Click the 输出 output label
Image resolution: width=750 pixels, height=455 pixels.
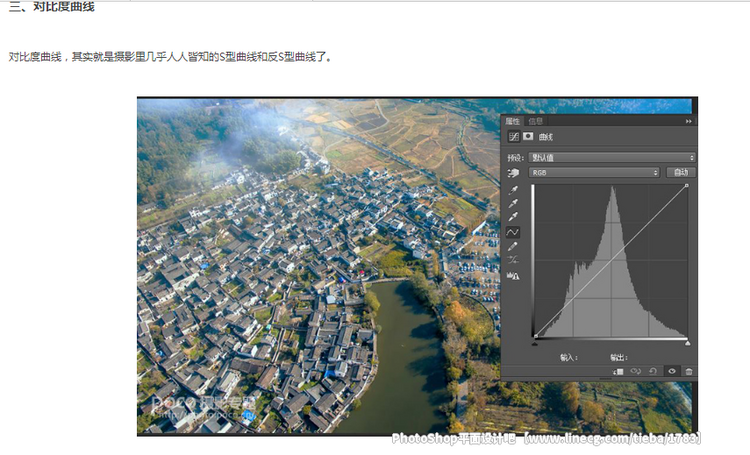[x=618, y=357]
